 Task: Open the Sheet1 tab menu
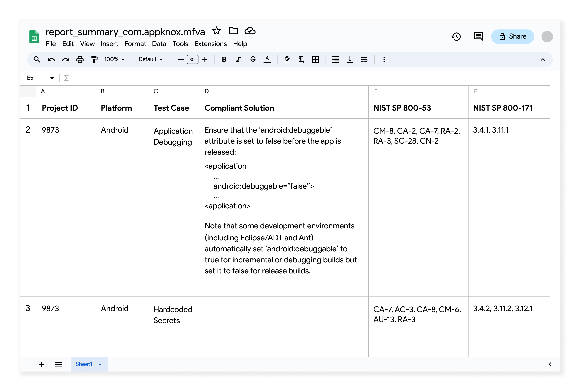tap(99, 364)
